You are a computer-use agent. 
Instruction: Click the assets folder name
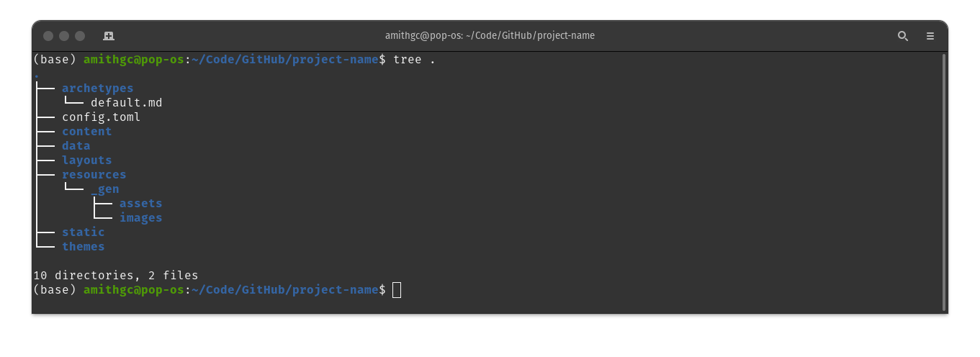pos(140,204)
